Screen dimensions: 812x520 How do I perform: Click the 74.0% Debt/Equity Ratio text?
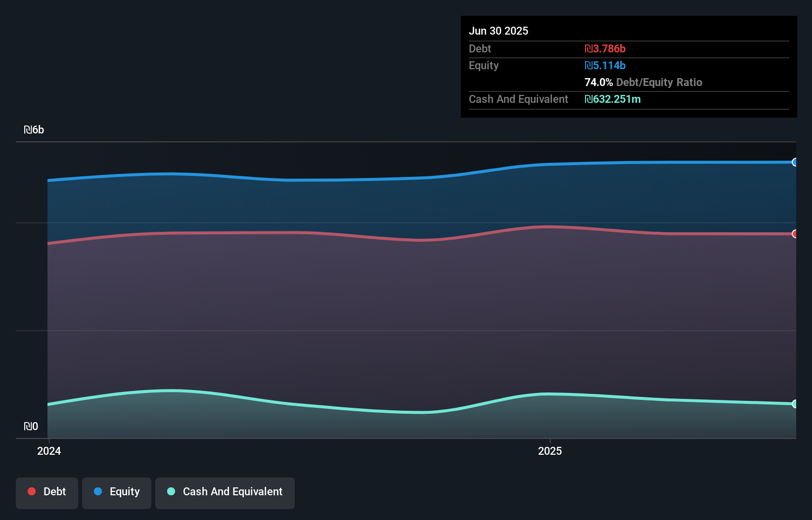(x=643, y=82)
